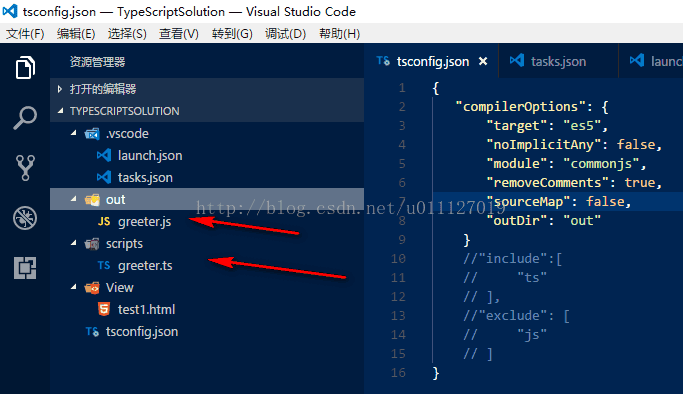Open the Source Control git icon

tap(25, 168)
